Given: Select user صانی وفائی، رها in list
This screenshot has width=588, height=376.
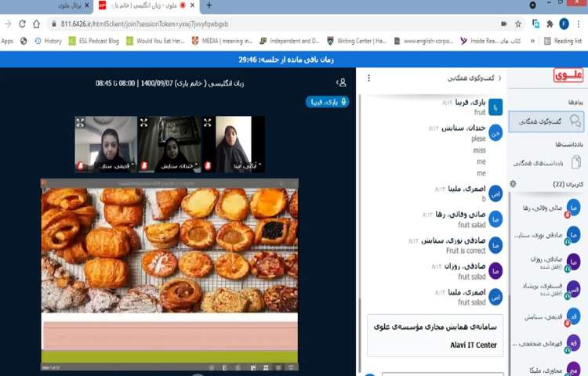Looking at the screenshot, I should pos(547,208).
